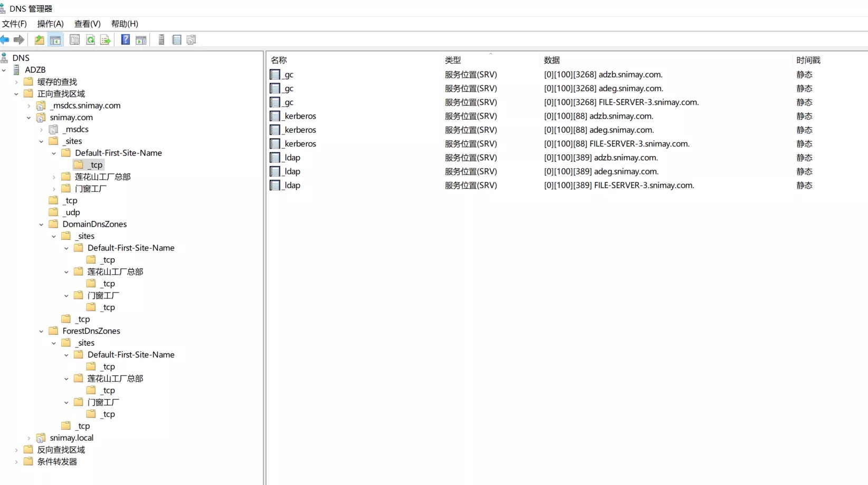The height and width of the screenshot is (485, 868).
Task: Click the New Record notebook toolbar icon
Action: click(177, 40)
